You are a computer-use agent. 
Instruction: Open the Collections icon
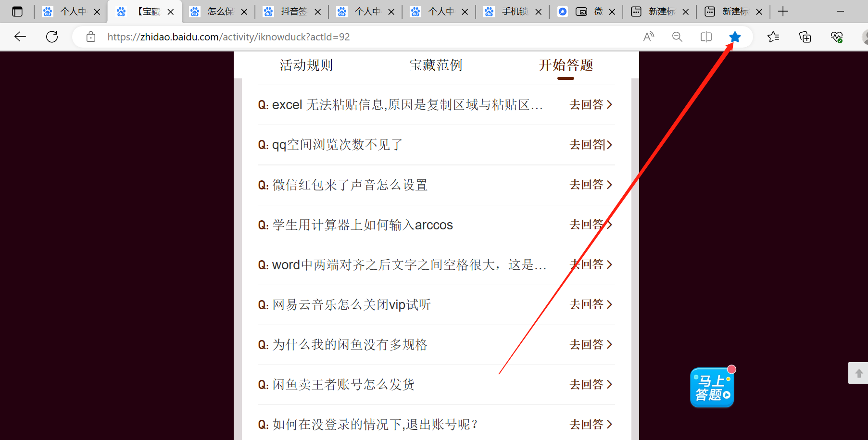click(805, 37)
